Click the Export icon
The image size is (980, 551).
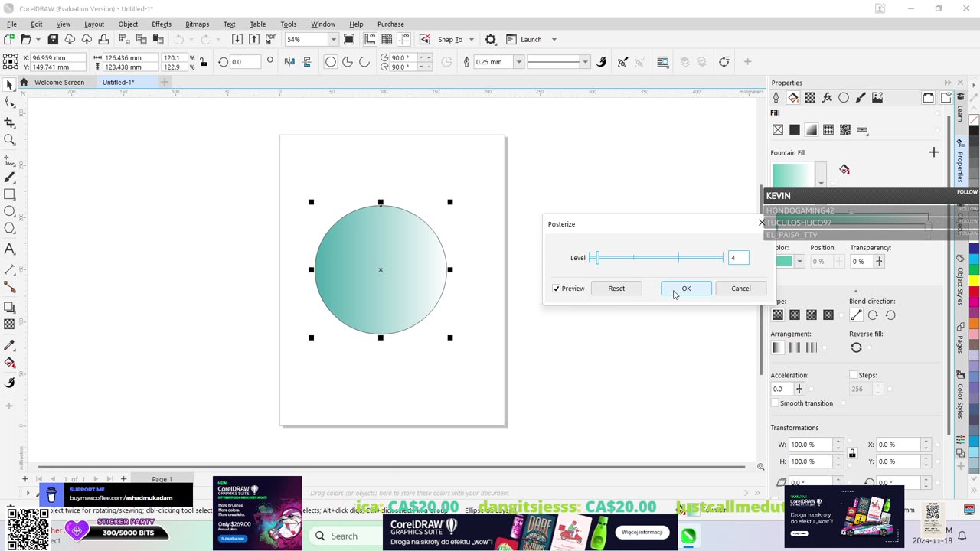254,39
